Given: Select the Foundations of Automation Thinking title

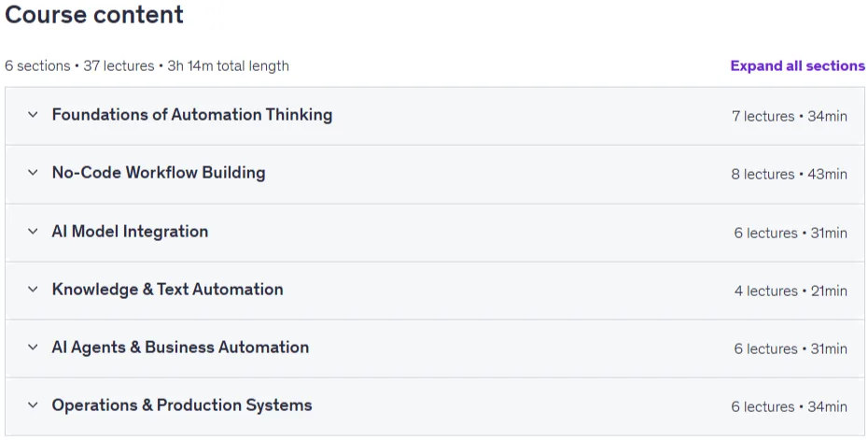Looking at the screenshot, I should 192,115.
